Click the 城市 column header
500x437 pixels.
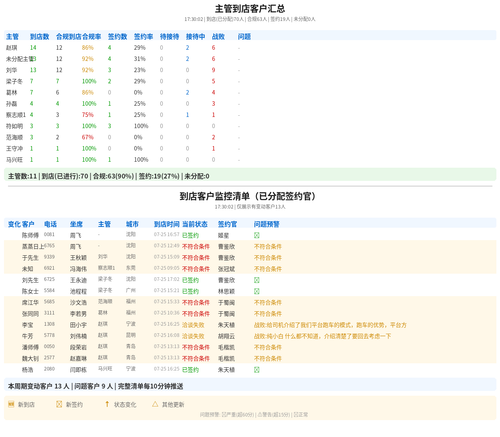(x=132, y=224)
